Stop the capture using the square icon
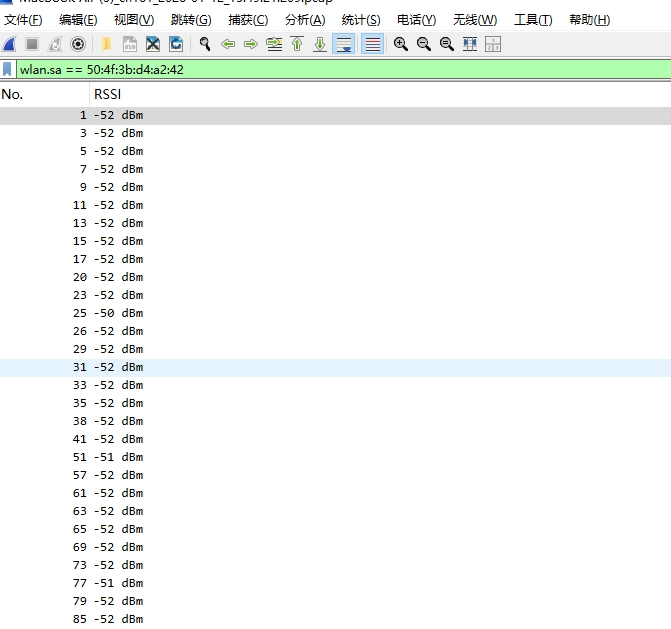 point(32,44)
